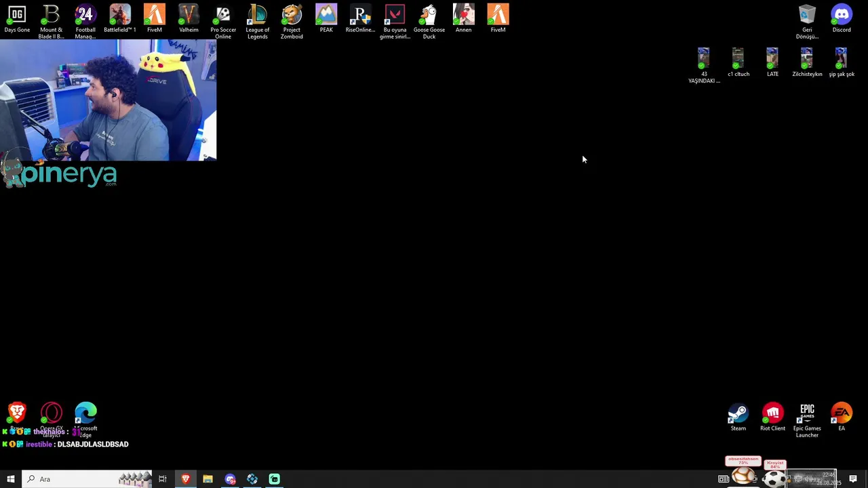This screenshot has width=868, height=488.
Task: Select the Goose Goose Duck icon
Action: pyautogui.click(x=429, y=22)
